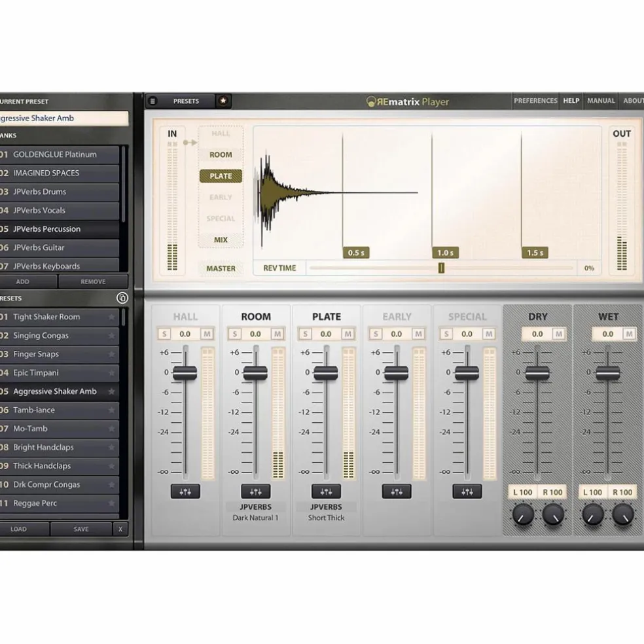Select the MASTER view tab
This screenshot has width=644, height=644.
coord(221,268)
